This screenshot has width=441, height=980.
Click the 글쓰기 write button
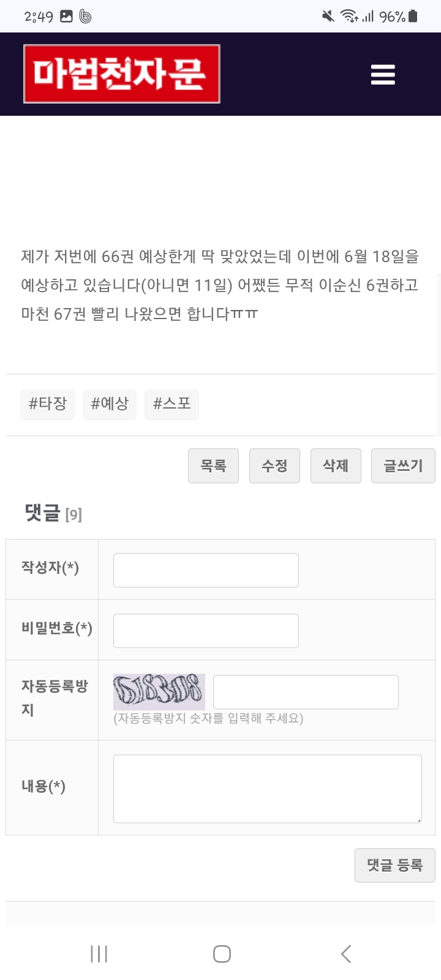tap(403, 466)
